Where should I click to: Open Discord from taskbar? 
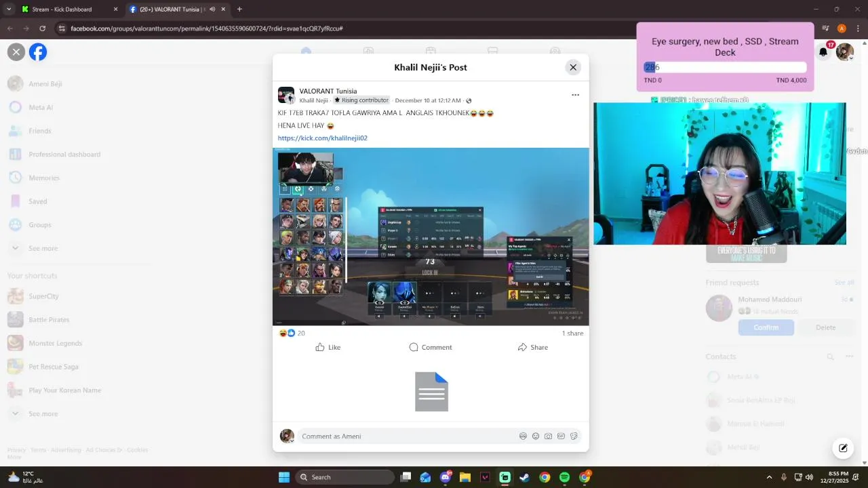pyautogui.click(x=446, y=477)
